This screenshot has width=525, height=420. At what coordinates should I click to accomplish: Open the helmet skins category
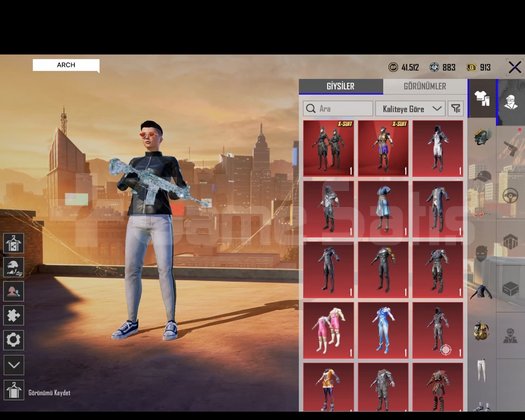pos(482,137)
